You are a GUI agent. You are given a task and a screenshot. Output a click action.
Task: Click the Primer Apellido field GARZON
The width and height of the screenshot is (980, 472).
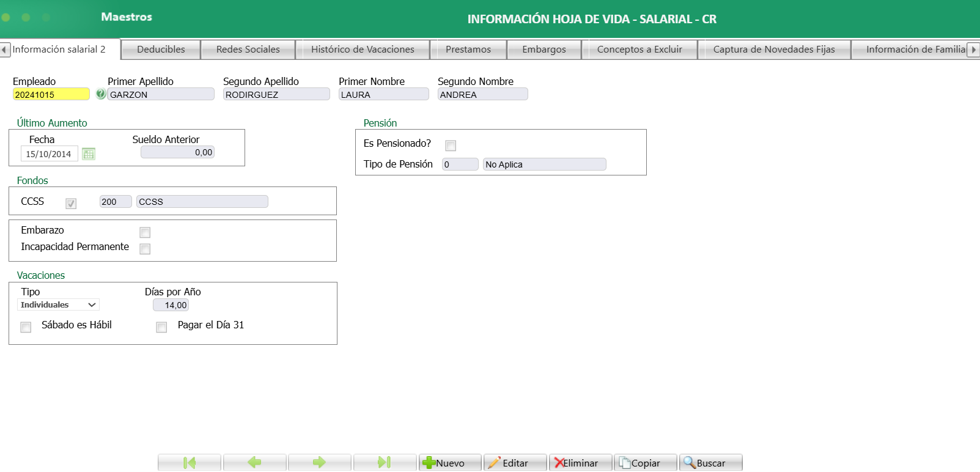tap(161, 94)
